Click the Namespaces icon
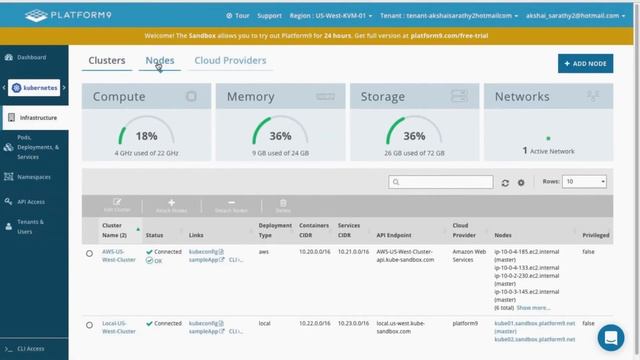This screenshot has height=360, width=640. [x=9, y=177]
